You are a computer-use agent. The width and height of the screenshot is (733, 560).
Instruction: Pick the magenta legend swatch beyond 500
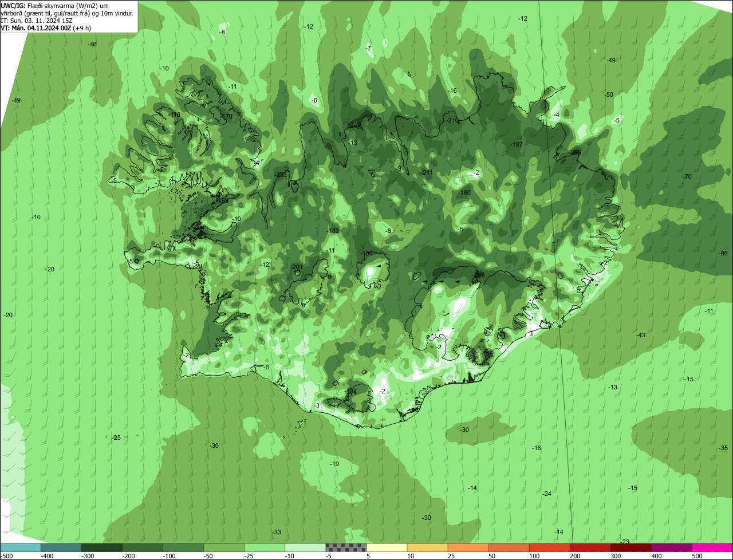coord(712,548)
